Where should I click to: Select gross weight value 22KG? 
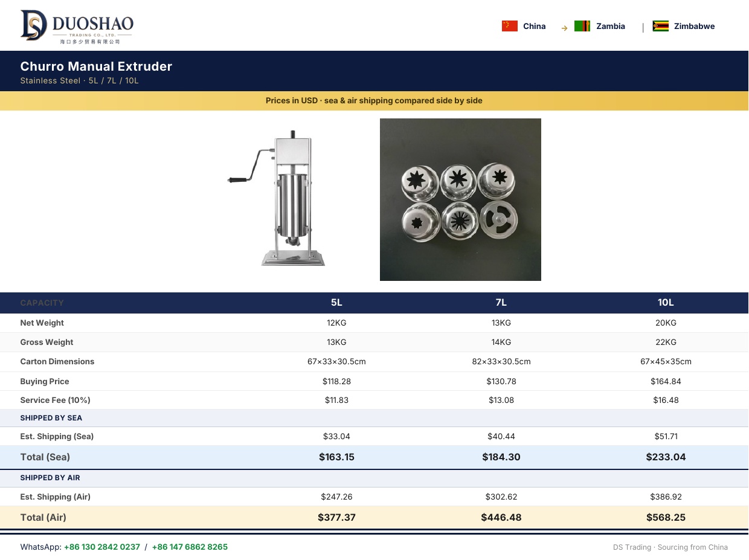pyautogui.click(x=666, y=342)
